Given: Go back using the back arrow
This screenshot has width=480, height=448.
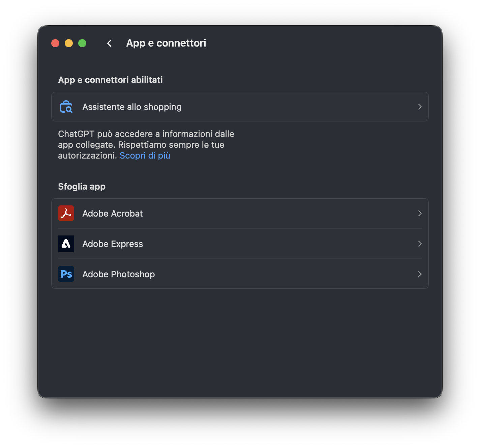Looking at the screenshot, I should coord(109,43).
